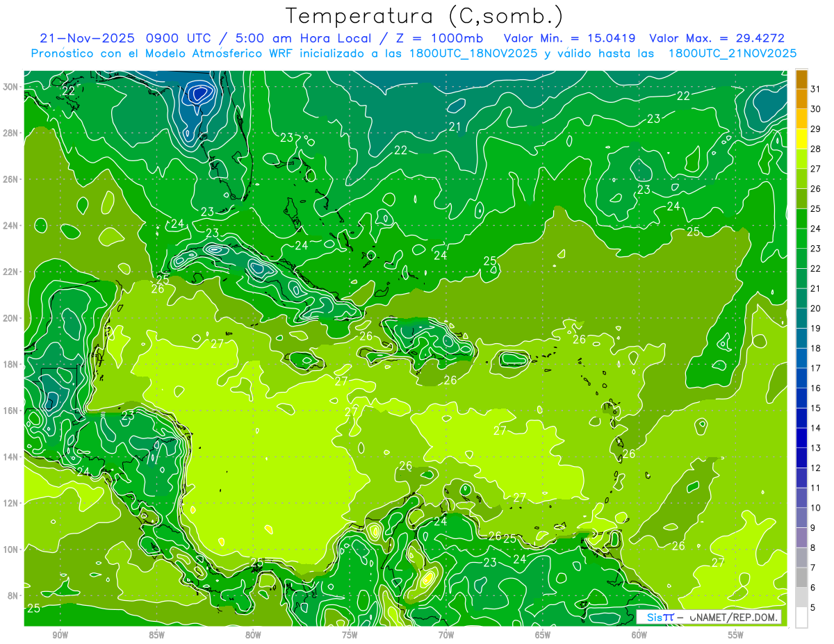Click the '27' value on the color scale

815,169
